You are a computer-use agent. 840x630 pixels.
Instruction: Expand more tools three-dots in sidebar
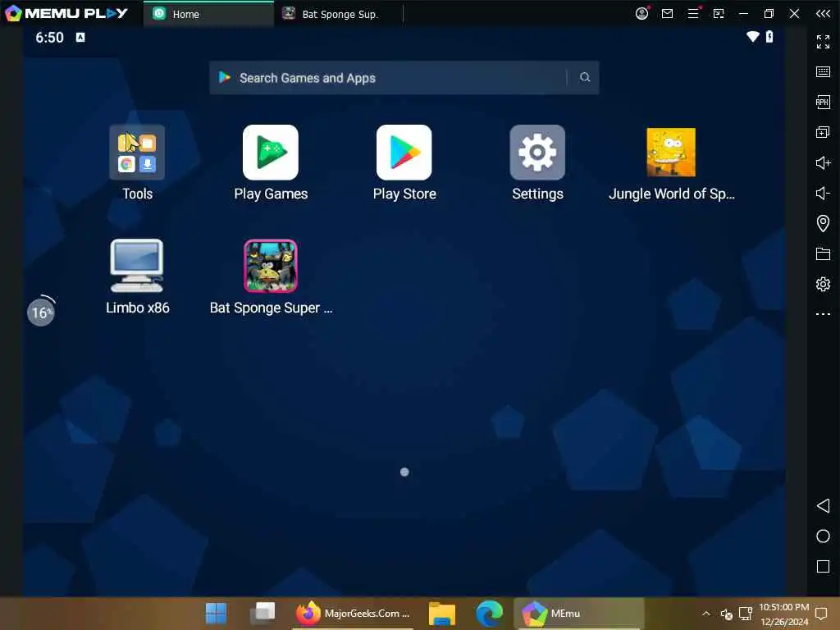pos(823,314)
